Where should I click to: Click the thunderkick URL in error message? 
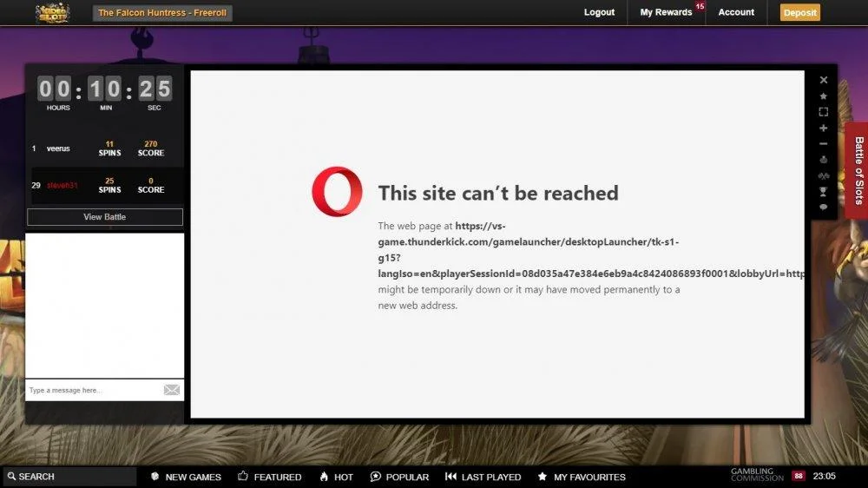590,250
